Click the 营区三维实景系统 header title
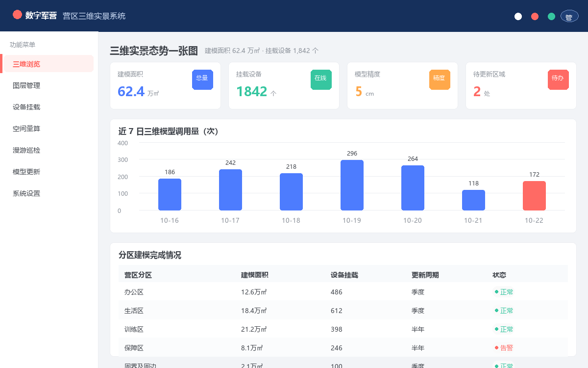The width and height of the screenshot is (588, 368). [x=94, y=16]
